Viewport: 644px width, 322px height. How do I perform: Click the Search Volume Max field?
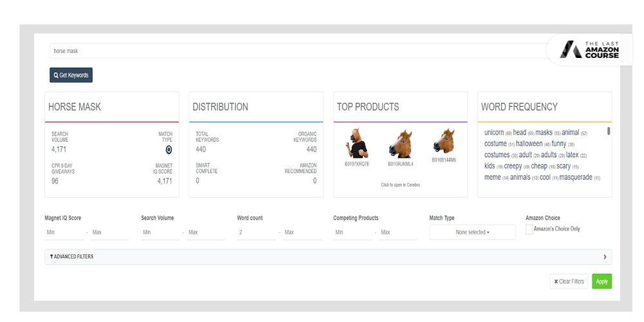(205, 232)
